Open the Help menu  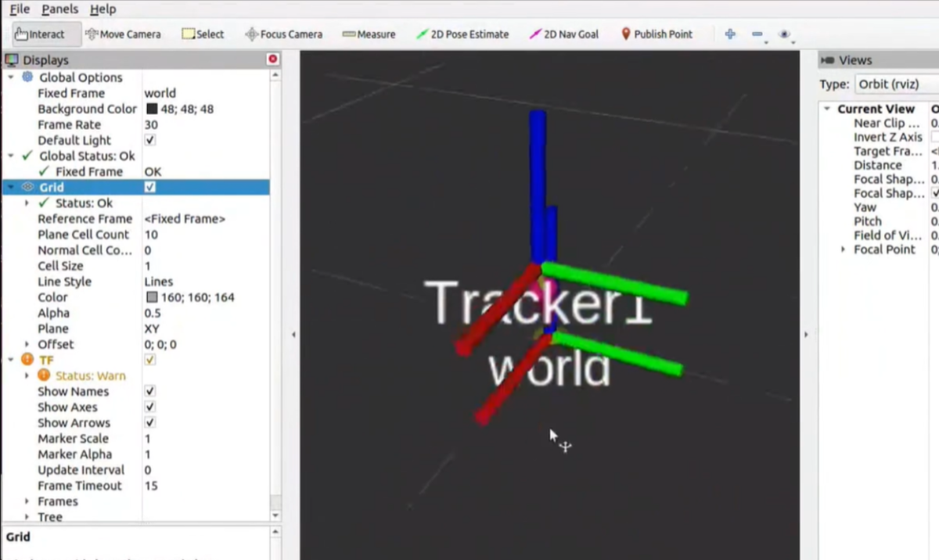[103, 9]
